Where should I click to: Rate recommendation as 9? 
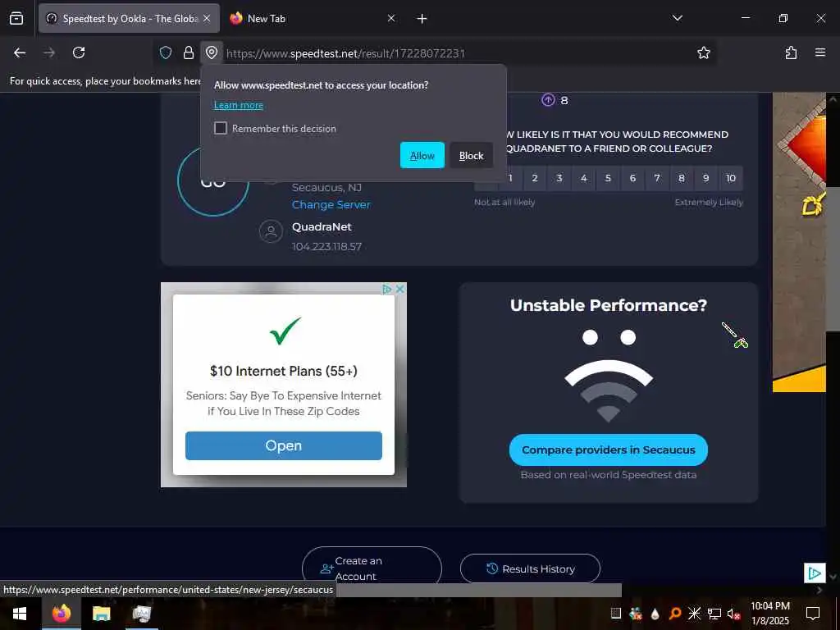[706, 178]
